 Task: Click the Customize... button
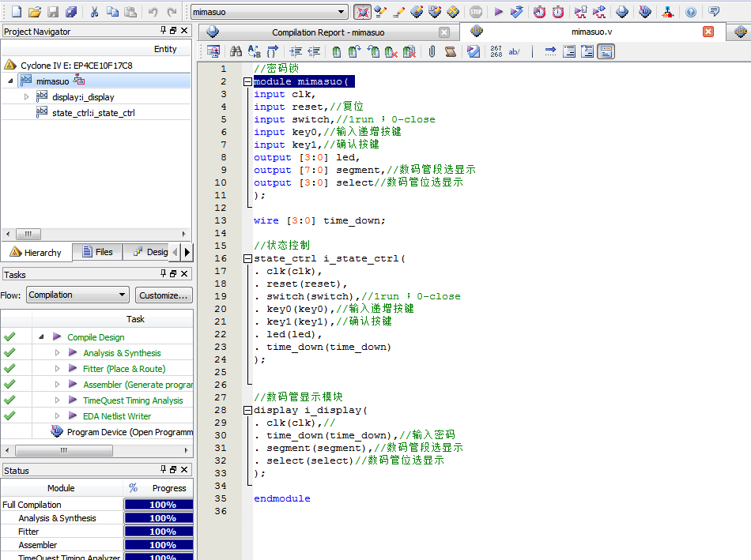(x=164, y=295)
